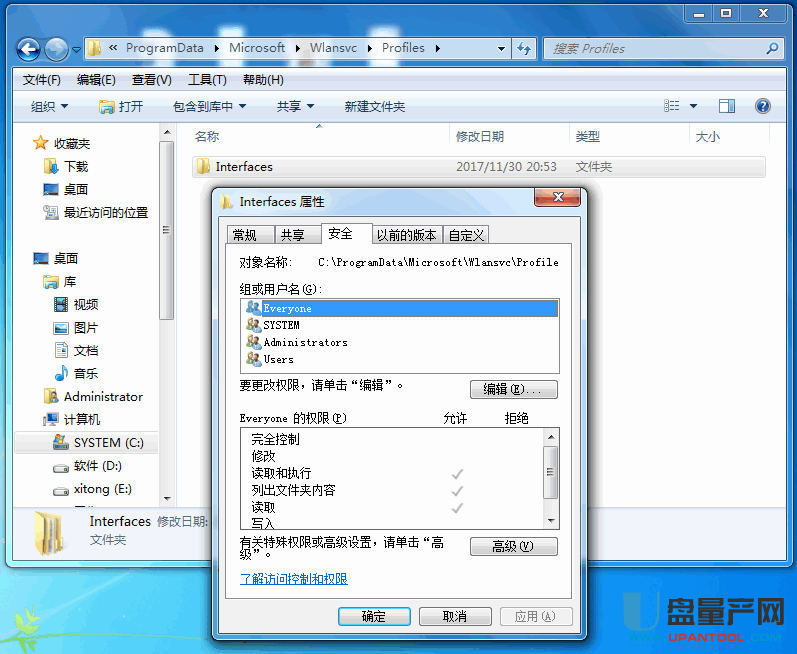Open the 工具(T) menu
Screen dimensions: 797x654
tap(207, 80)
